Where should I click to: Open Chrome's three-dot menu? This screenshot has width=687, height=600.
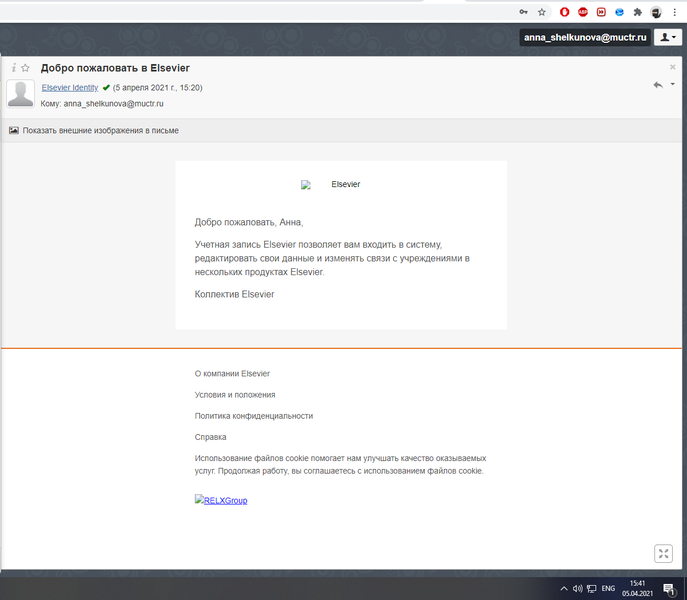tap(674, 12)
